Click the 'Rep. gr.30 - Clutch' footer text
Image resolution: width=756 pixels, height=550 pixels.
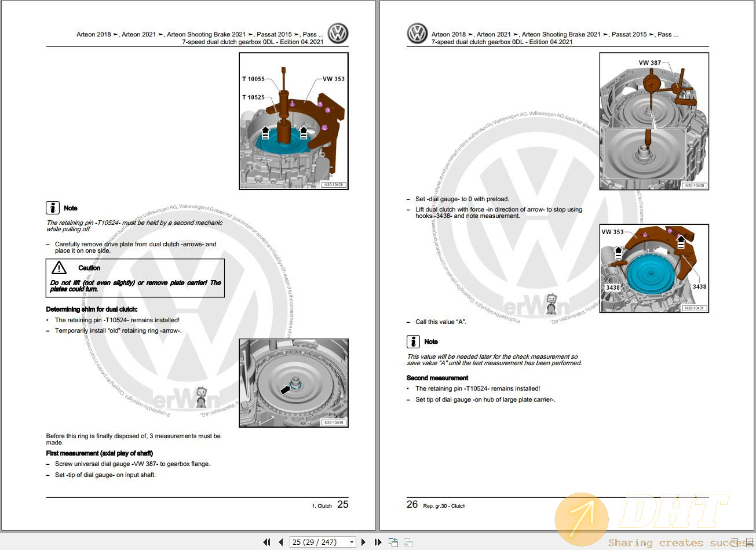pyautogui.click(x=444, y=506)
